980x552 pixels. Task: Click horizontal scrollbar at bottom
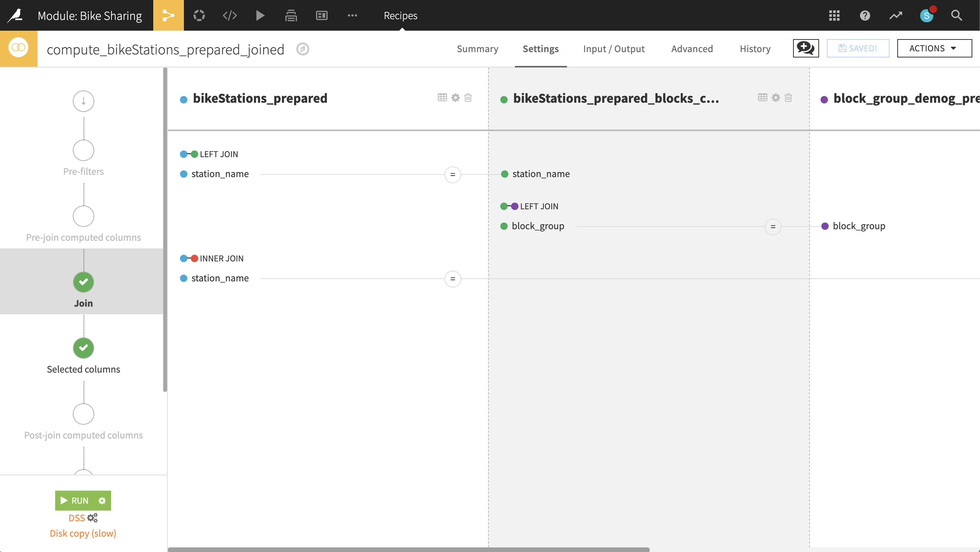tap(409, 549)
